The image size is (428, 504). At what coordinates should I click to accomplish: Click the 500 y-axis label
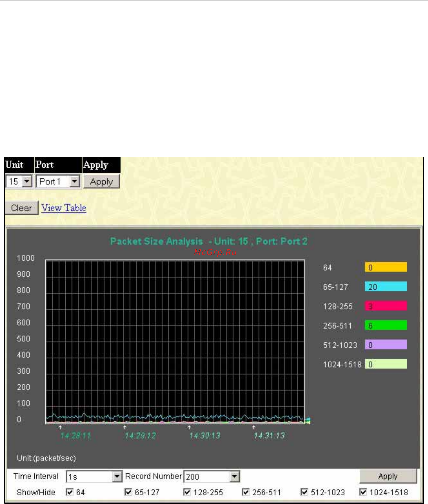point(23,339)
